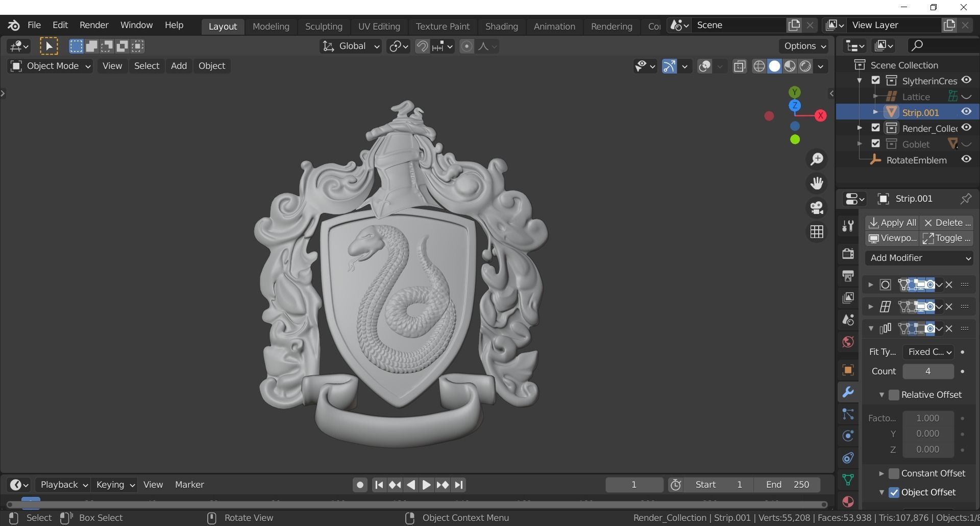Open the Physics properties tab
This screenshot has height=526, width=980.
[848, 436]
